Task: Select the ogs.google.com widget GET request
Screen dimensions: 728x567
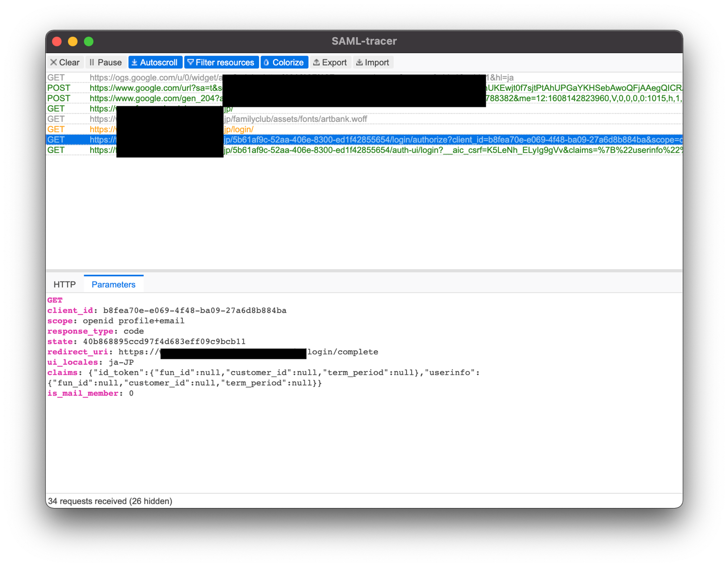Action: click(364, 78)
